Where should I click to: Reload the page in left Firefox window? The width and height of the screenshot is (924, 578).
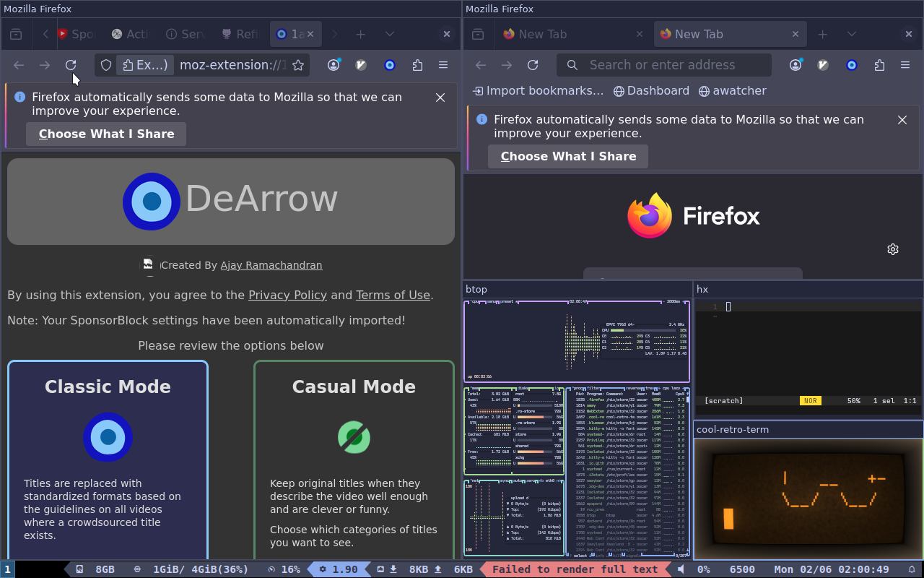pyautogui.click(x=71, y=65)
